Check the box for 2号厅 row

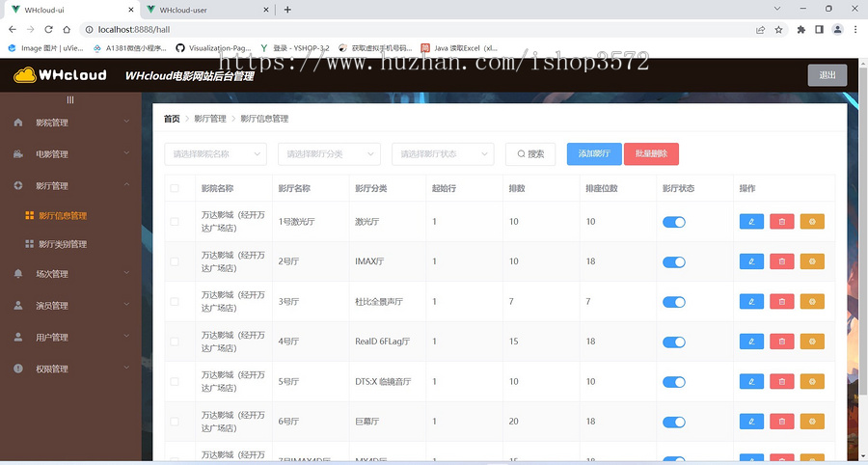coord(175,261)
